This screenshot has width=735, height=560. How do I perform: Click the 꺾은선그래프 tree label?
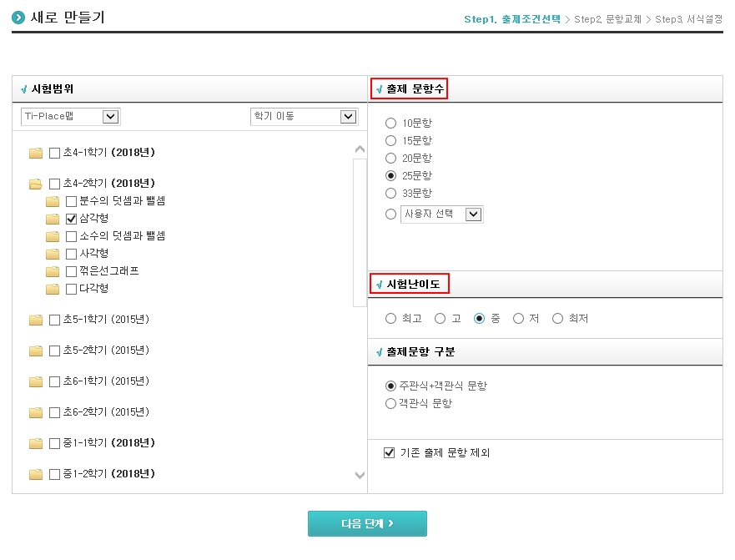click(109, 271)
